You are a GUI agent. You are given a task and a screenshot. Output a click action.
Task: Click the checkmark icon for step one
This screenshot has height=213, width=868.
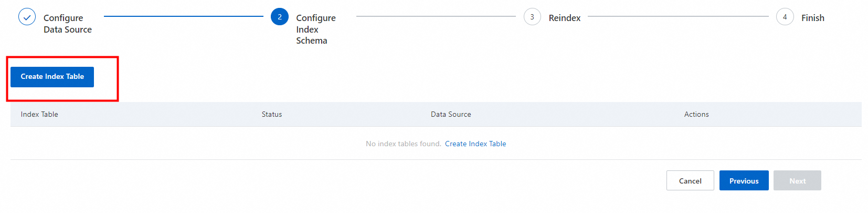click(x=27, y=17)
